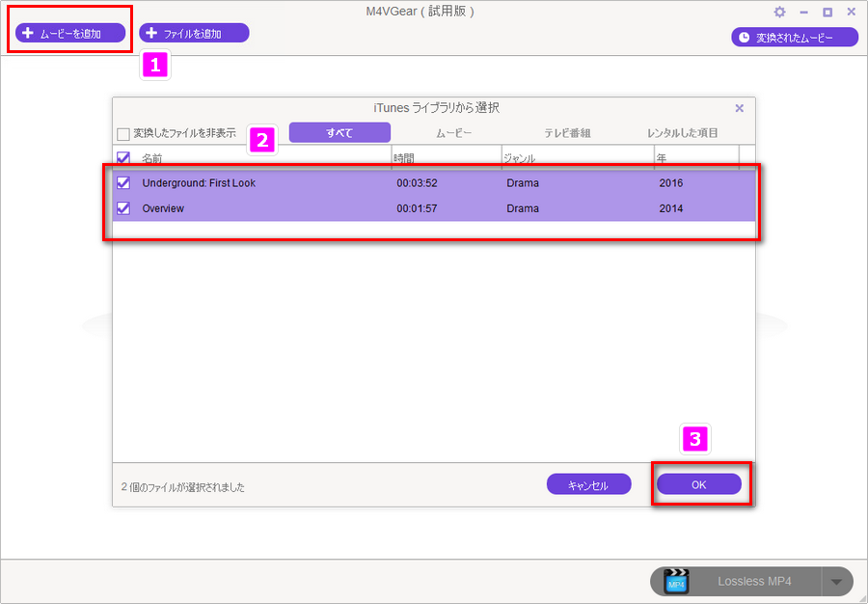868x604 pixels.
Task: Select the Underground: First Look title
Action: 199,182
